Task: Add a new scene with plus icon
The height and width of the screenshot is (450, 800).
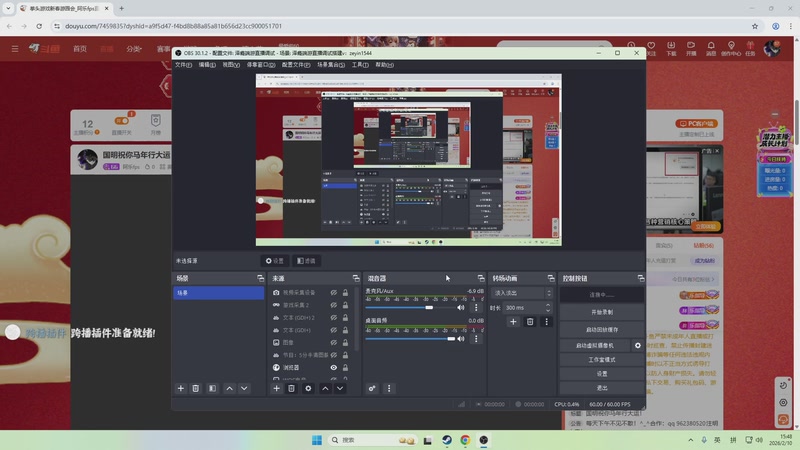Action: [181, 388]
